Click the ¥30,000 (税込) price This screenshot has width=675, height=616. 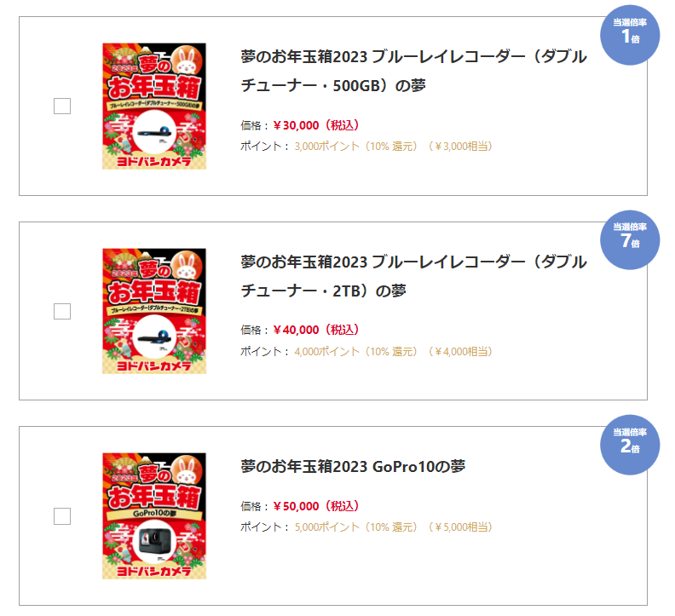pyautogui.click(x=316, y=125)
